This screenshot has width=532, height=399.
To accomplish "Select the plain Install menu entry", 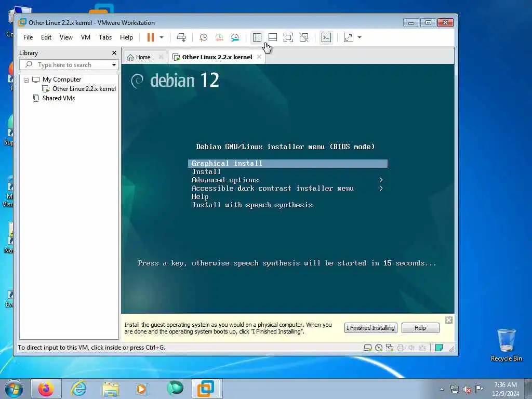I will tap(206, 171).
